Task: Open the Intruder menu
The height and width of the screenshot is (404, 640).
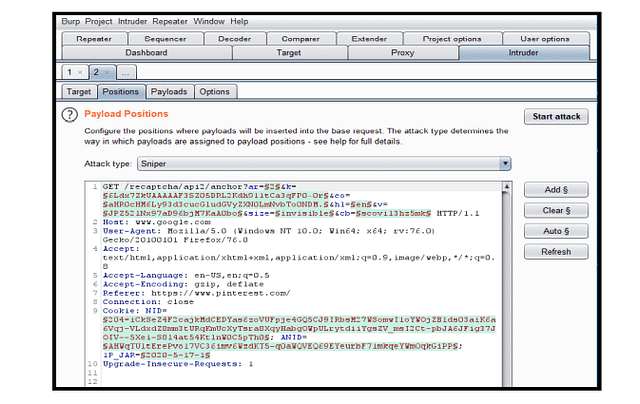Action: click(132, 21)
